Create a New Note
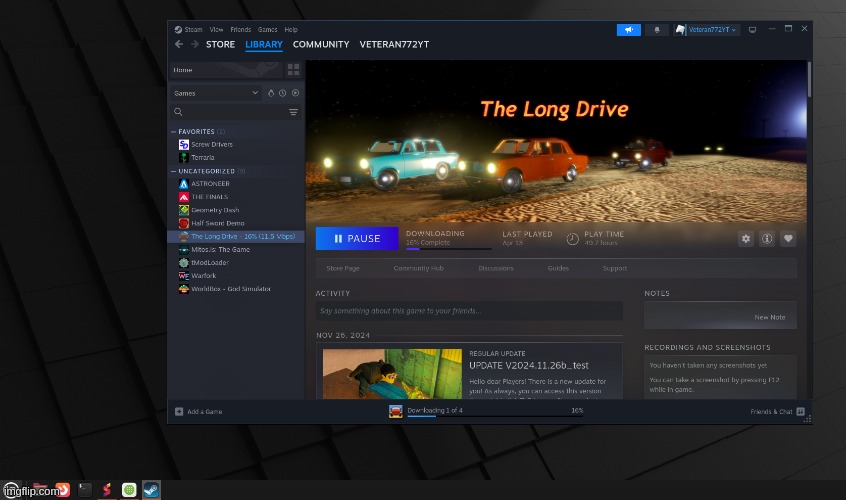 coord(770,317)
